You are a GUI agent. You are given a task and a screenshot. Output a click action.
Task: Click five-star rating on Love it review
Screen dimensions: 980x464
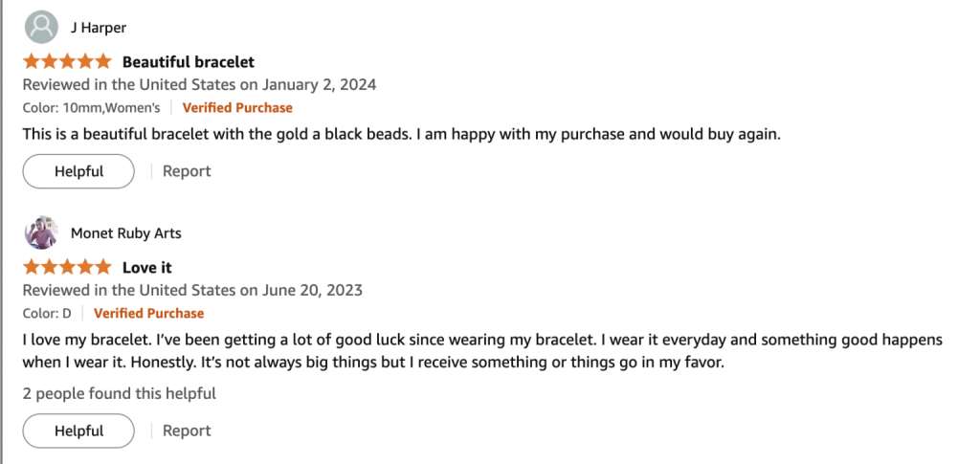pos(67,267)
